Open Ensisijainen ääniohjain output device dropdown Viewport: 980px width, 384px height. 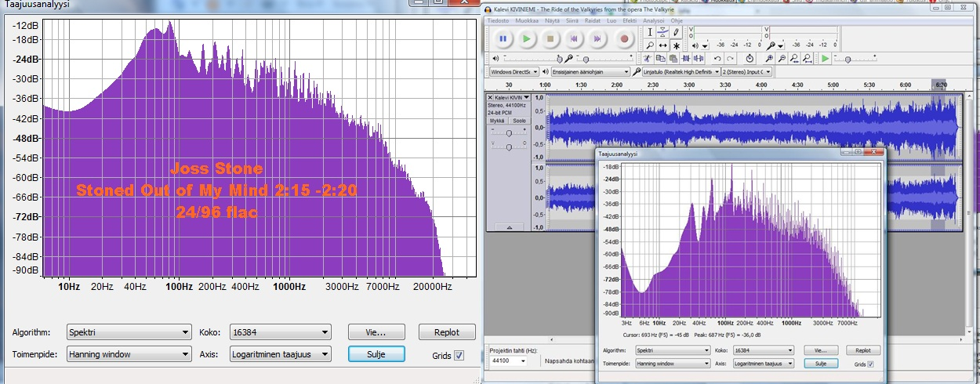(x=590, y=71)
